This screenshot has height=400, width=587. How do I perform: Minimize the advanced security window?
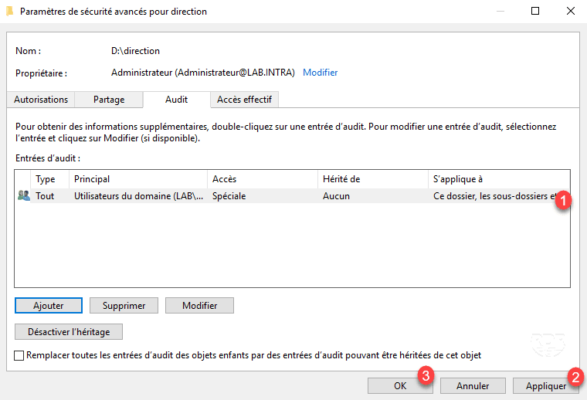point(500,11)
